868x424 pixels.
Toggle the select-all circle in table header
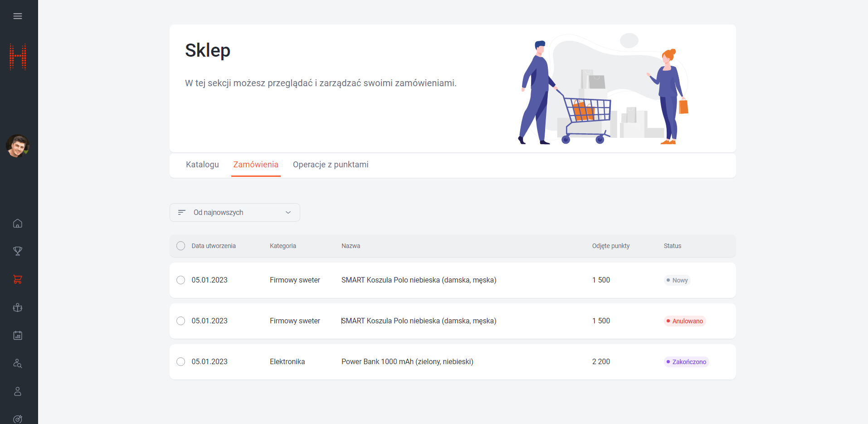pyautogui.click(x=180, y=246)
